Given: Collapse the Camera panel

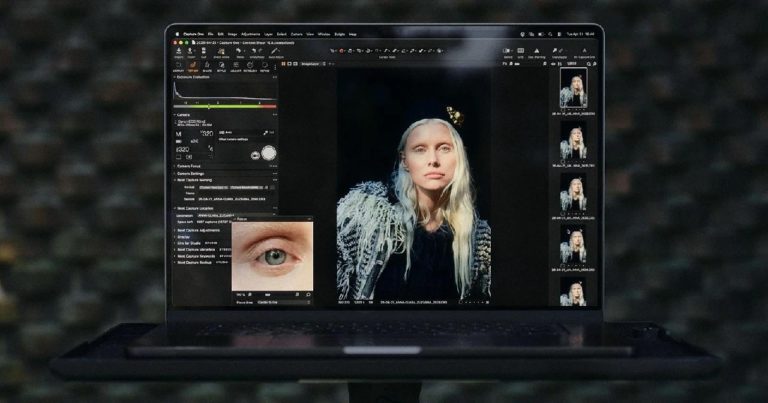Looking at the screenshot, I should click(175, 115).
